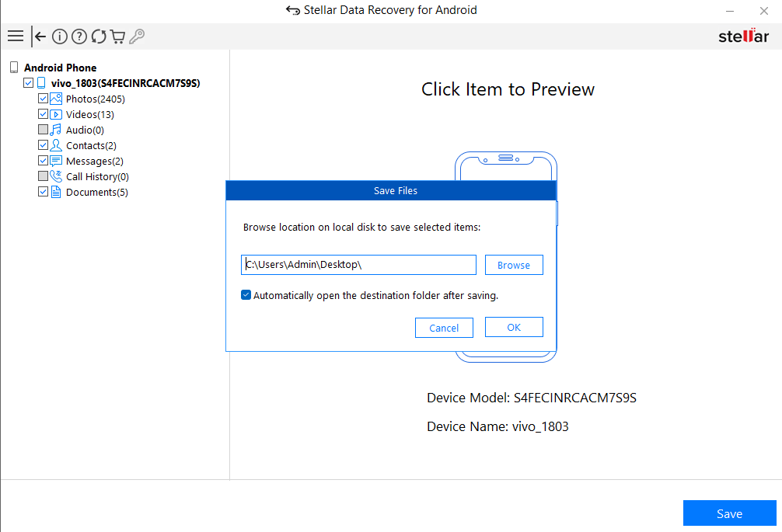
Task: Uncheck the Photos(2405) checkbox
Action: pos(44,99)
